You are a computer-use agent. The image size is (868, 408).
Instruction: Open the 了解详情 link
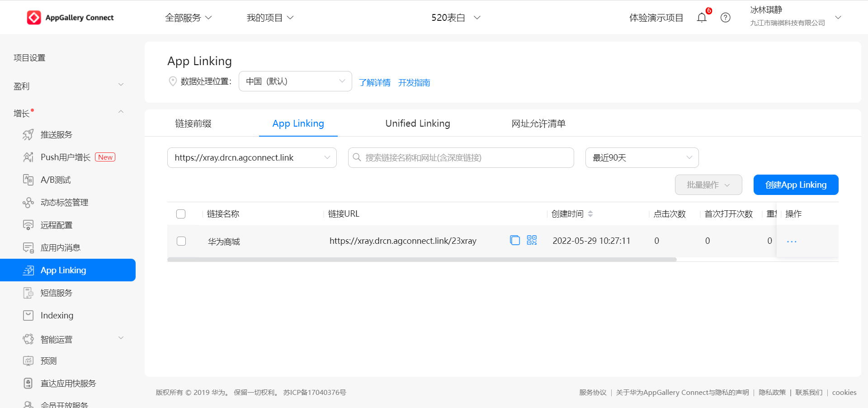point(375,83)
